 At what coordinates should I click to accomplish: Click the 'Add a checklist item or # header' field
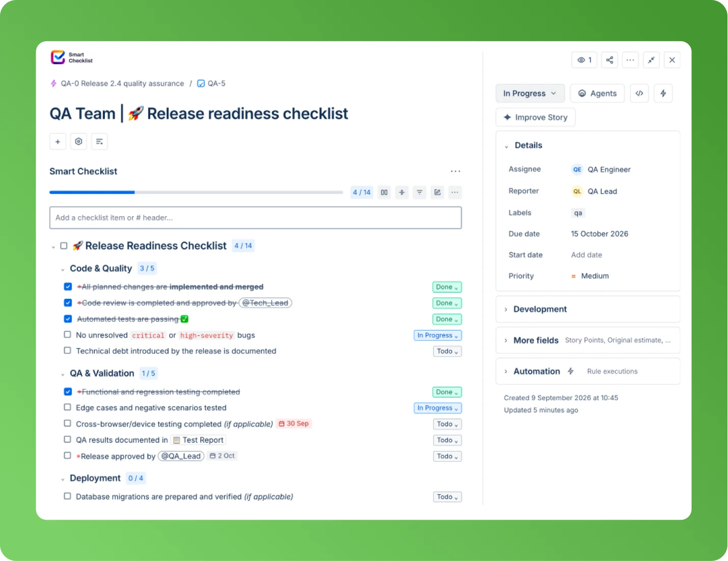click(x=256, y=217)
